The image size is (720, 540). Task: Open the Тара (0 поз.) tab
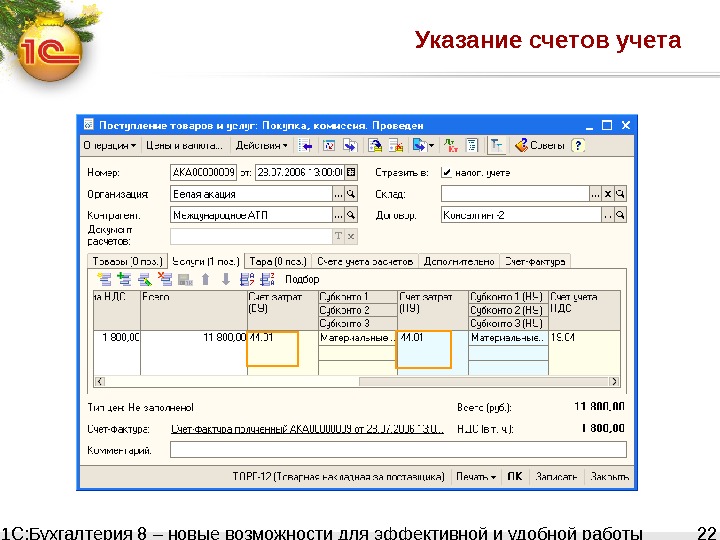click(278, 262)
